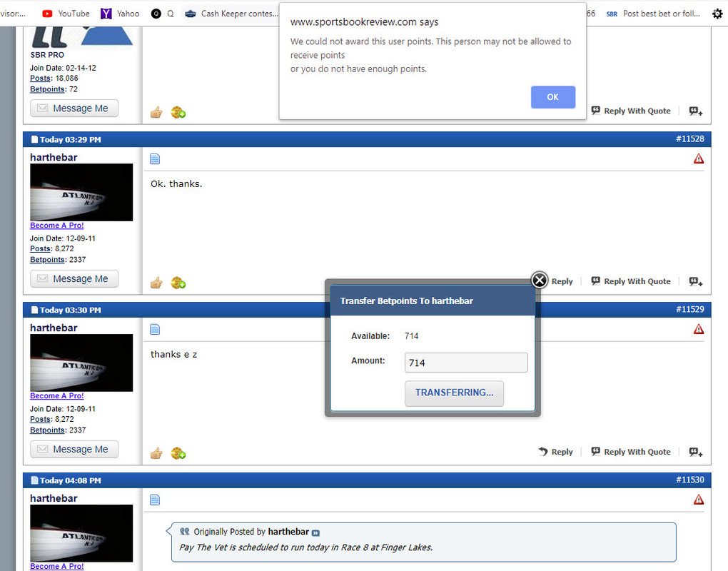Open harthebar username in post #11530

click(x=54, y=498)
